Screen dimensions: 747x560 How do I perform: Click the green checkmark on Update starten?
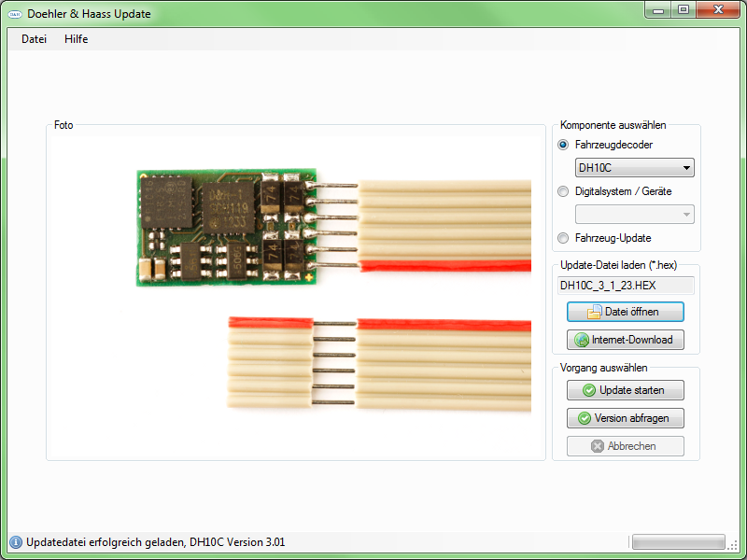coord(589,390)
